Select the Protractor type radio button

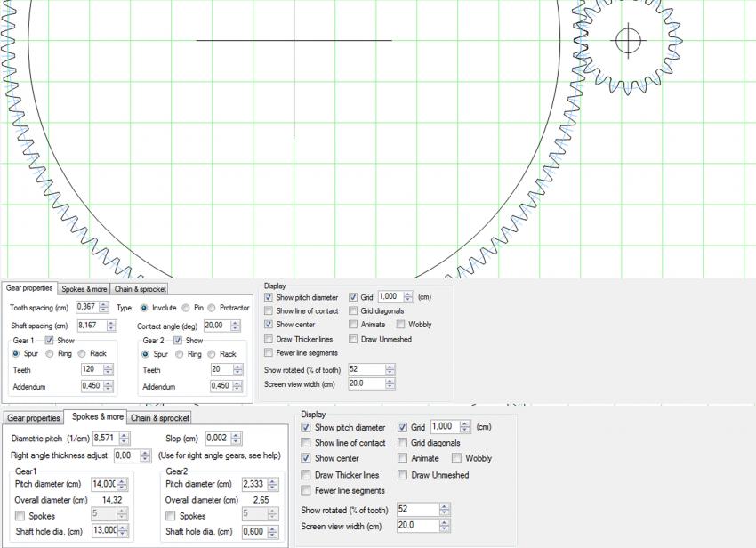[x=213, y=308]
